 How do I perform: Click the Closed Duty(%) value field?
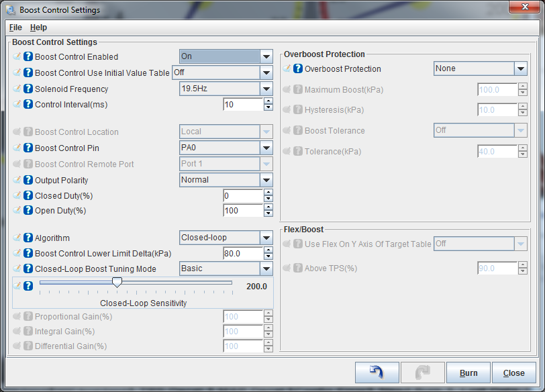[243, 195]
